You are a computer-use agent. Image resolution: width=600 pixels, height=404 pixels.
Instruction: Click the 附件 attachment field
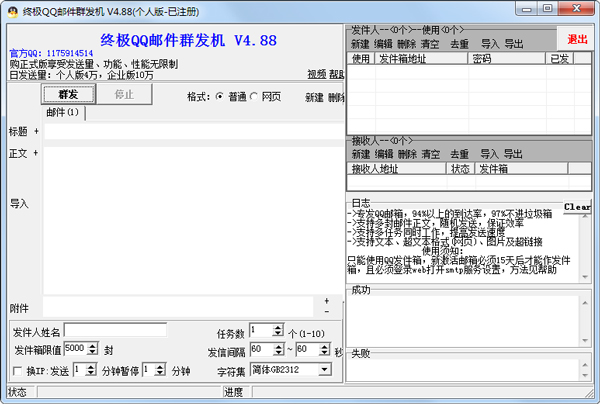[x=178, y=307]
